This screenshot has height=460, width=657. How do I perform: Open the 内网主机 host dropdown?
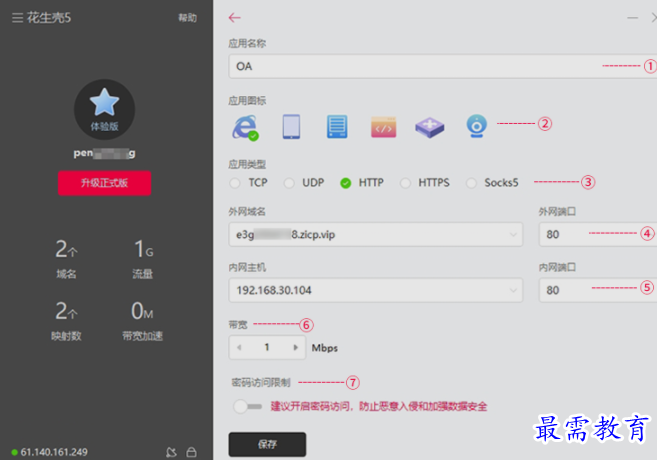pyautogui.click(x=375, y=290)
